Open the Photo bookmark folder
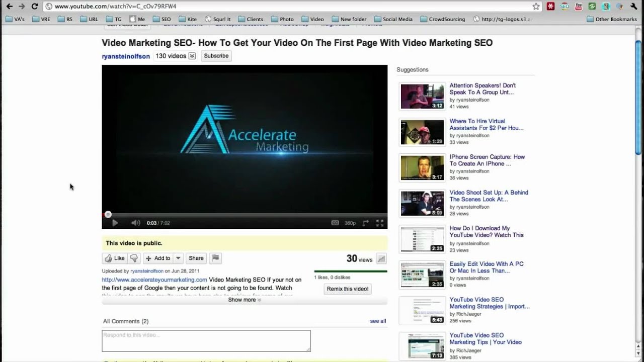644x362 pixels. pos(282,19)
